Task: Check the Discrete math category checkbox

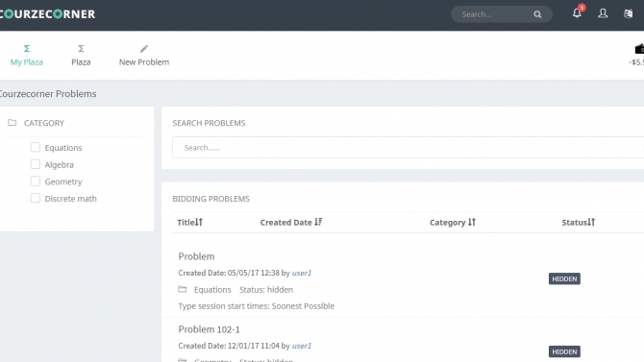Action: [36, 198]
